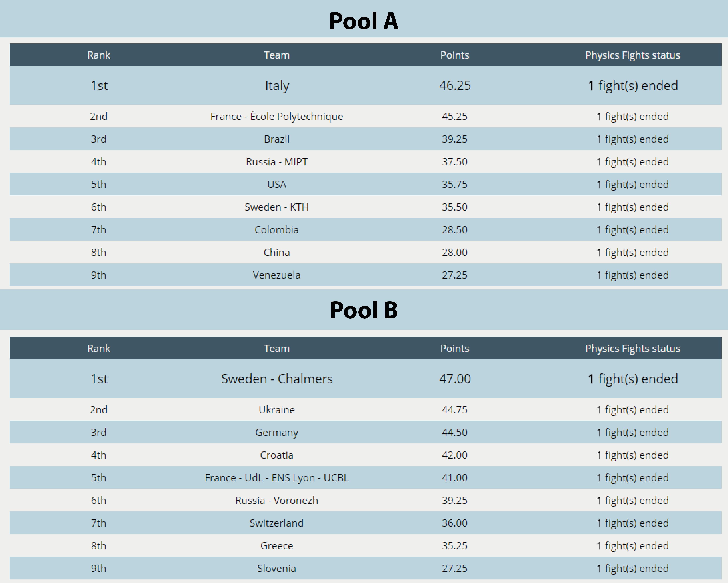This screenshot has height=583, width=728.
Task: Click the 47.00 points score
Action: 455,379
